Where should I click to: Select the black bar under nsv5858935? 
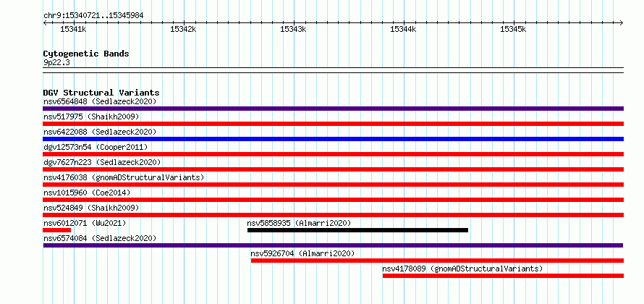[x=357, y=230]
